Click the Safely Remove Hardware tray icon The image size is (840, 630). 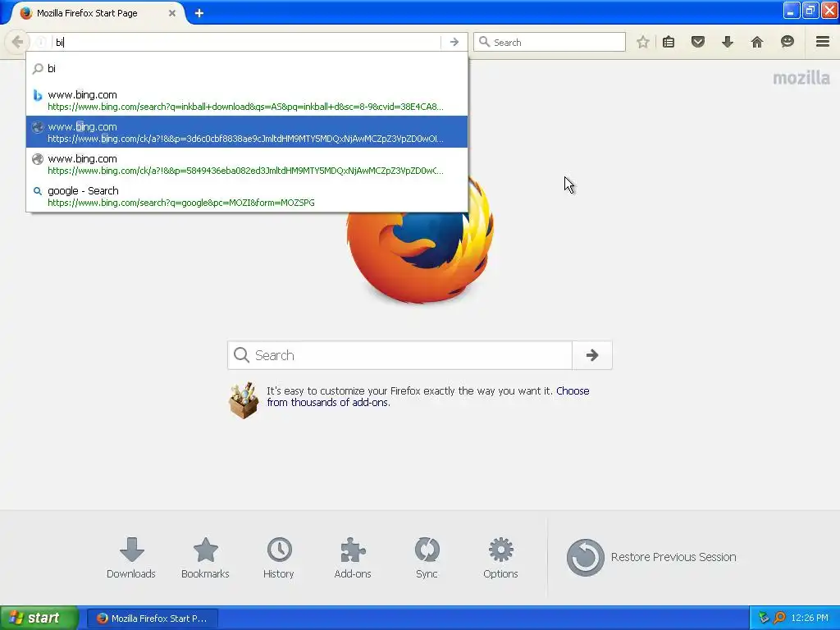point(764,618)
